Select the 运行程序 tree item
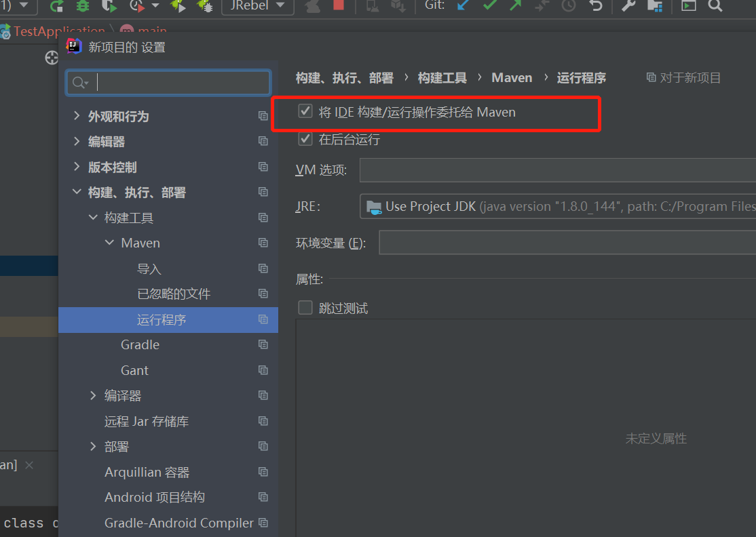This screenshot has height=537, width=756. [168, 320]
